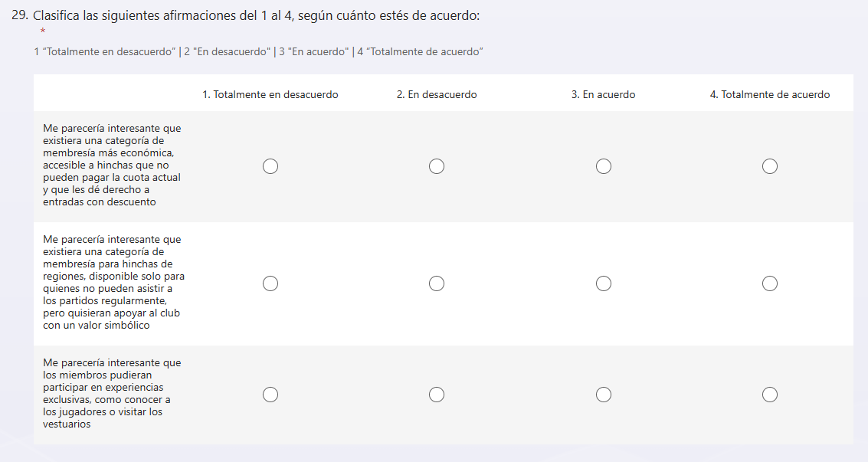Select 'Totalmente en desacuerdo' for exclusive experiences statement

270,395
